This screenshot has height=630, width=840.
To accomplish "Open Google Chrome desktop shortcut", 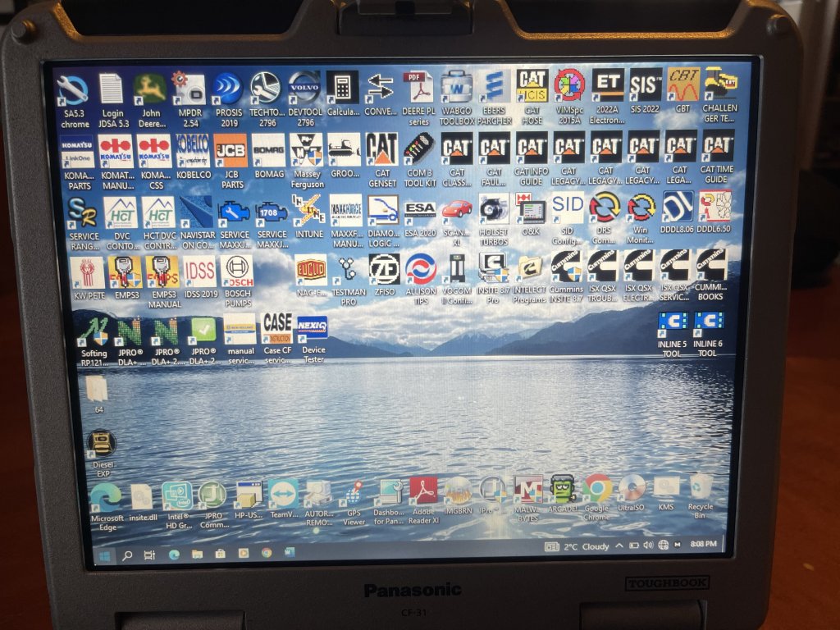I will tap(597, 489).
